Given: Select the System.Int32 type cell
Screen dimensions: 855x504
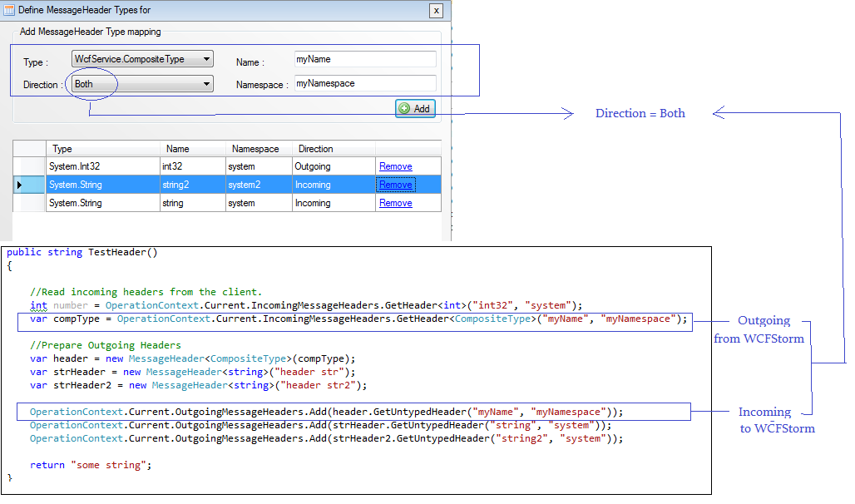Looking at the screenshot, I should [x=103, y=166].
